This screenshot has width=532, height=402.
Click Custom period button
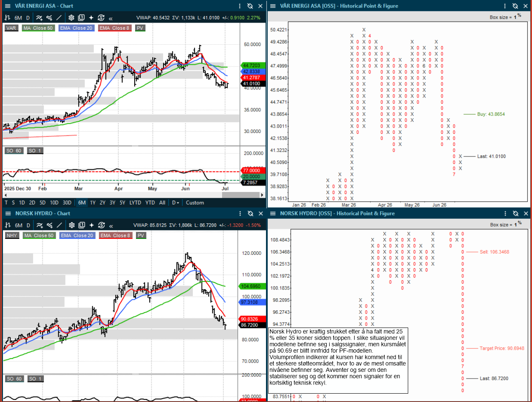point(195,202)
